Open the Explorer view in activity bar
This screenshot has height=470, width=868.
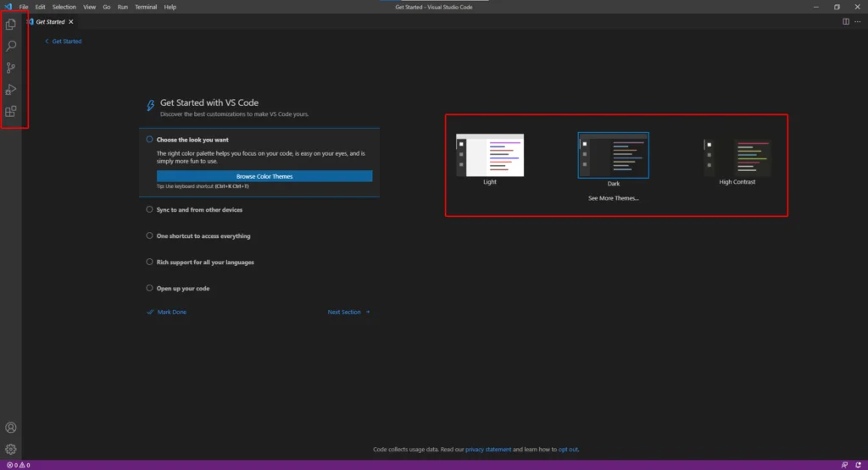click(11, 25)
